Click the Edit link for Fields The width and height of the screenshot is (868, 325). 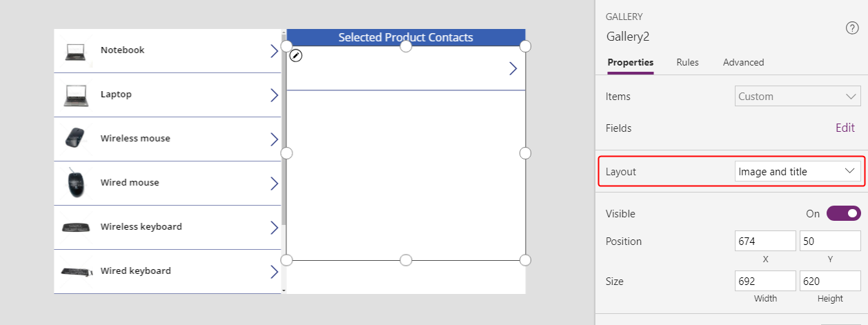click(x=845, y=128)
